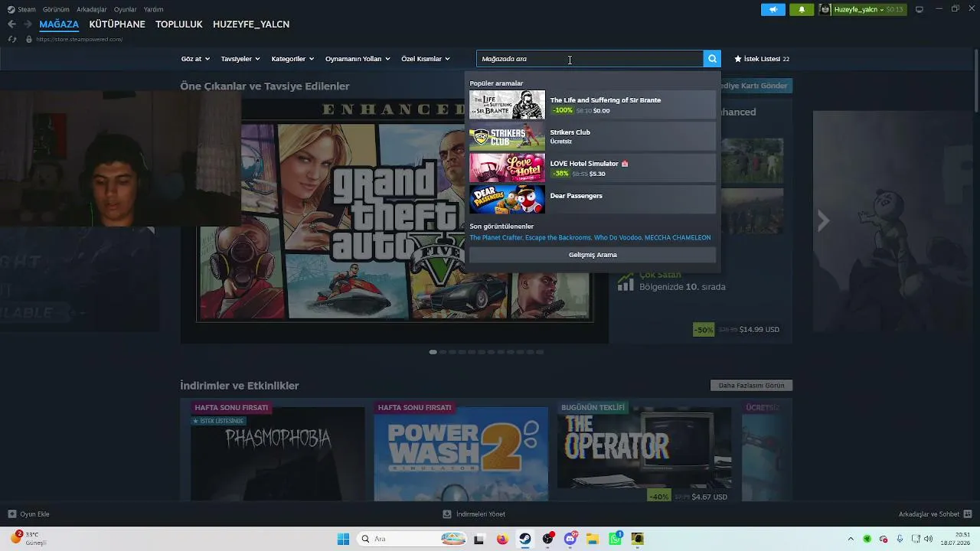Open Firefox from the taskbar
The width and height of the screenshot is (980, 551).
[x=502, y=539]
